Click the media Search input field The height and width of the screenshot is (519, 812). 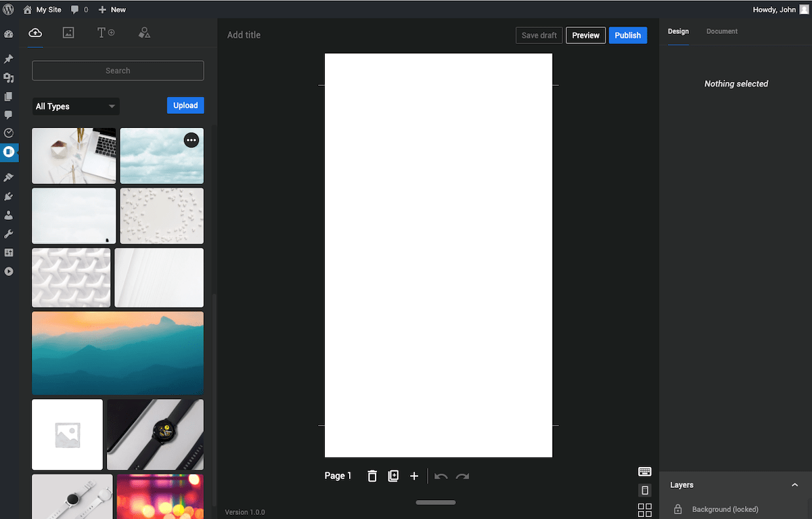[x=118, y=71]
